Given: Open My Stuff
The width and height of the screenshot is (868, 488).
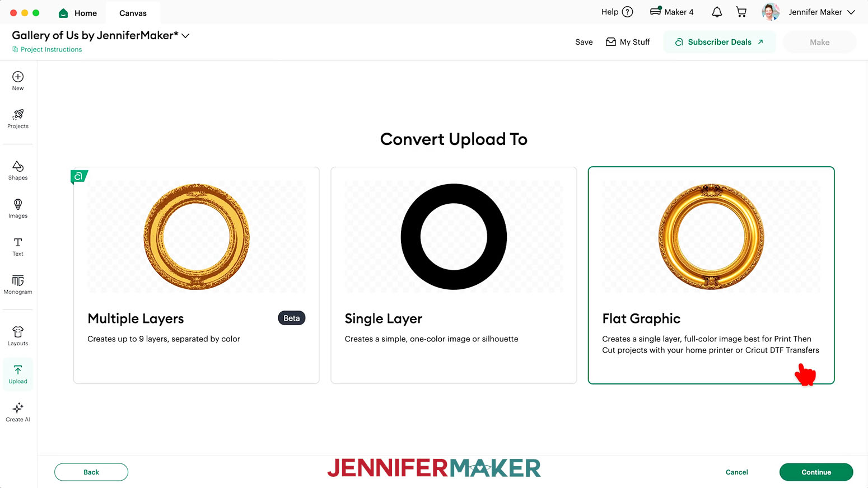Looking at the screenshot, I should click(628, 42).
